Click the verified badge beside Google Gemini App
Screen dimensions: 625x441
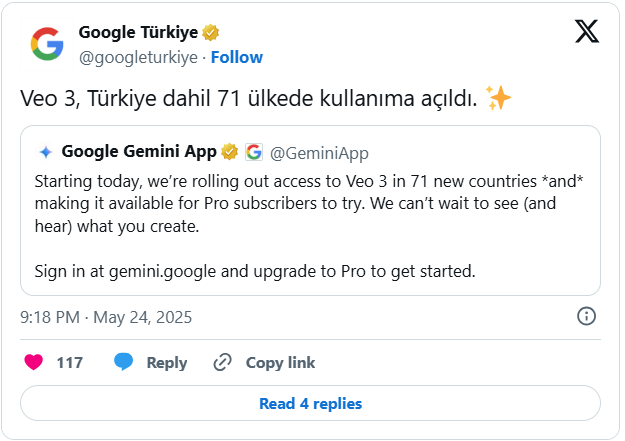click(x=230, y=152)
